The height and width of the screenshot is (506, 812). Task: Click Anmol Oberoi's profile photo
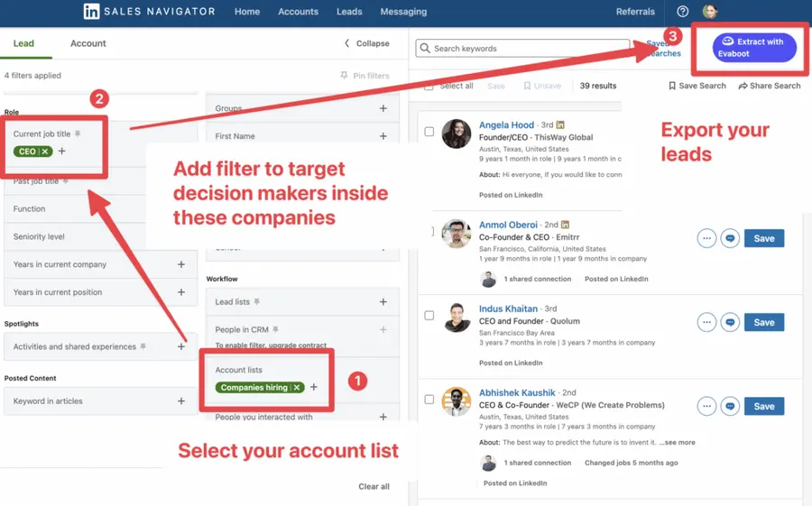click(x=457, y=234)
